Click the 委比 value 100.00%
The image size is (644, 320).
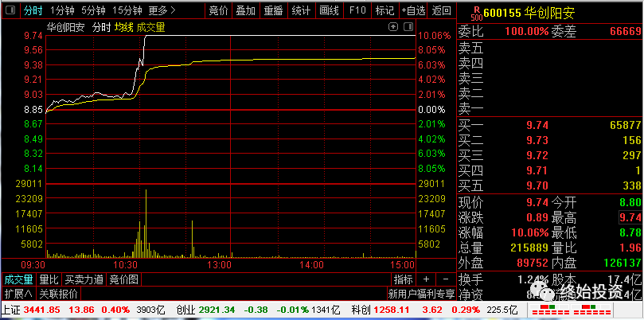(527, 31)
